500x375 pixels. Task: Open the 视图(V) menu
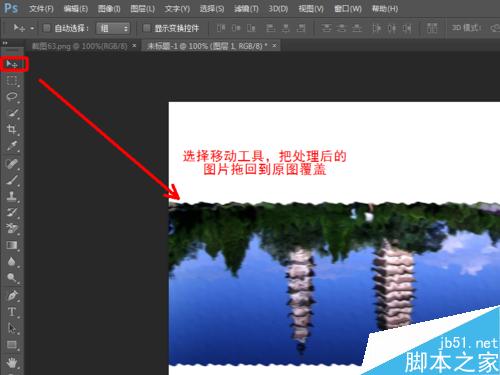311,9
